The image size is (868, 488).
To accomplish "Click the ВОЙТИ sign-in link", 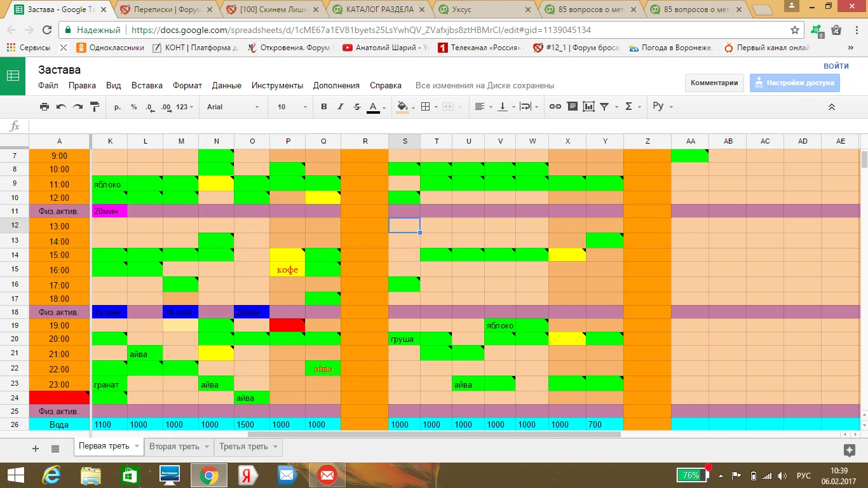I will coord(836,65).
